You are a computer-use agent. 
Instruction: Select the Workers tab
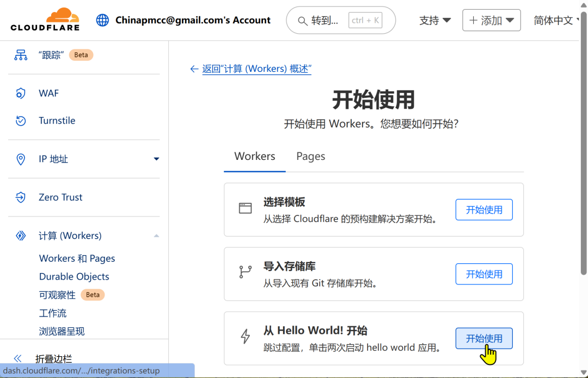pos(254,156)
